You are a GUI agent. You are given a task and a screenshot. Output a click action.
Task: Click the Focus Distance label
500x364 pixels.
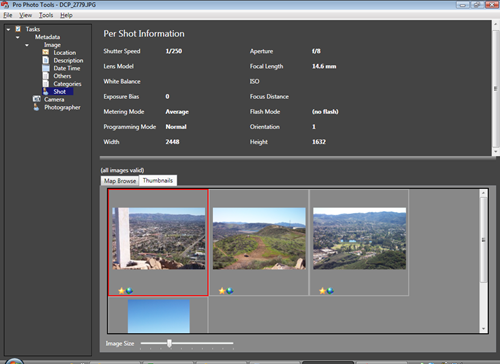pos(269,97)
